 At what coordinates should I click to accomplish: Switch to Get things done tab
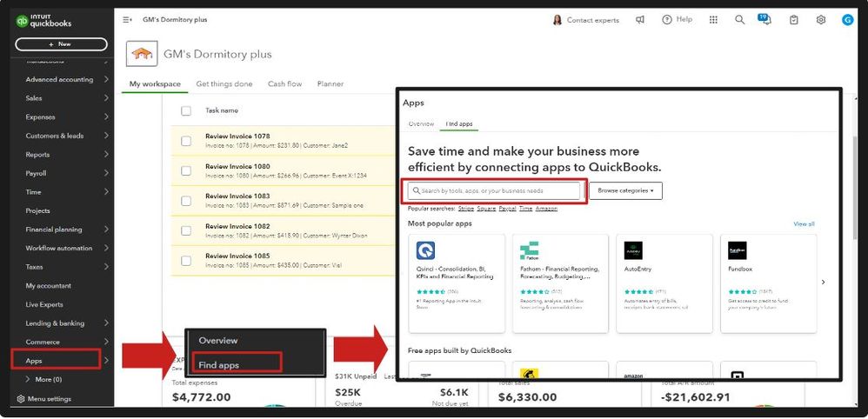tap(224, 84)
